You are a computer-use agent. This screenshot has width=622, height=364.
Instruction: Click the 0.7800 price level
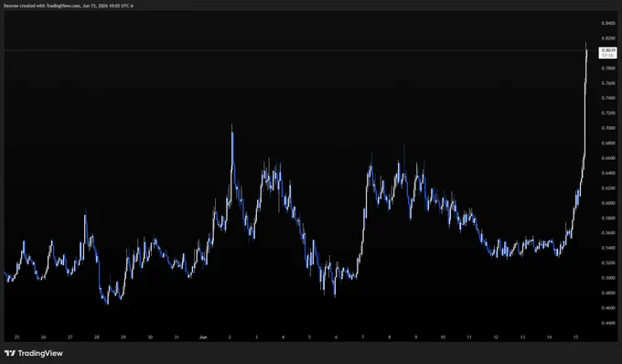[608, 69]
